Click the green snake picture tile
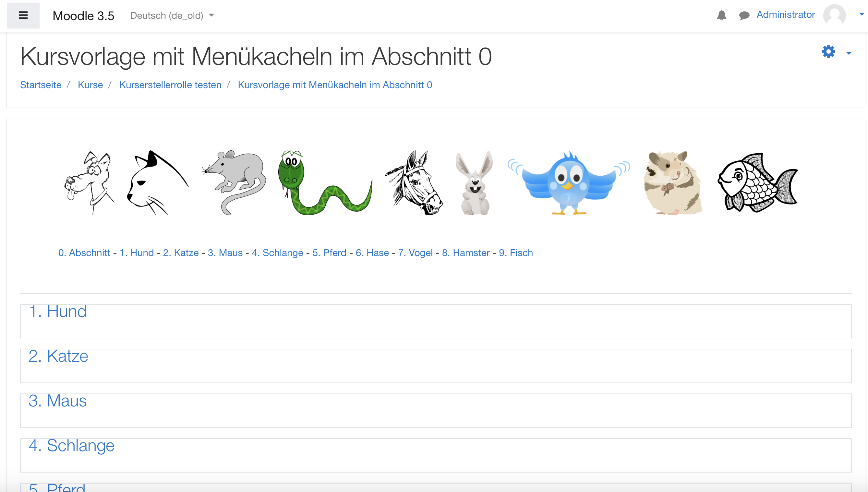 (325, 182)
